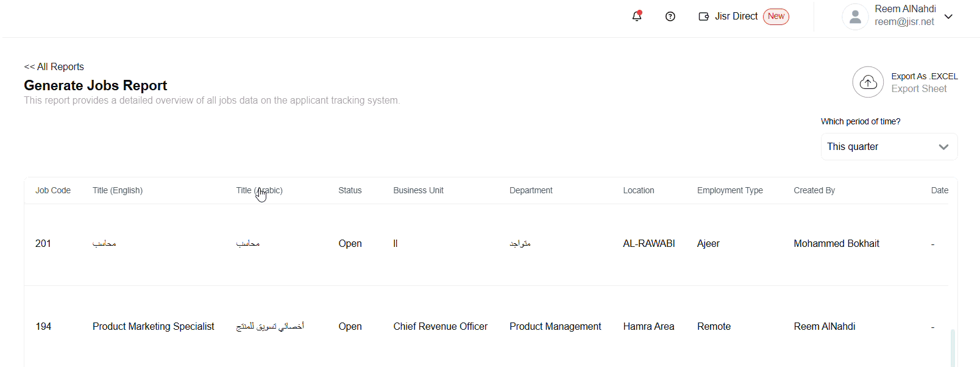Screen dimensions: 980x367
Task: Open the notifications bell
Action: point(637,16)
